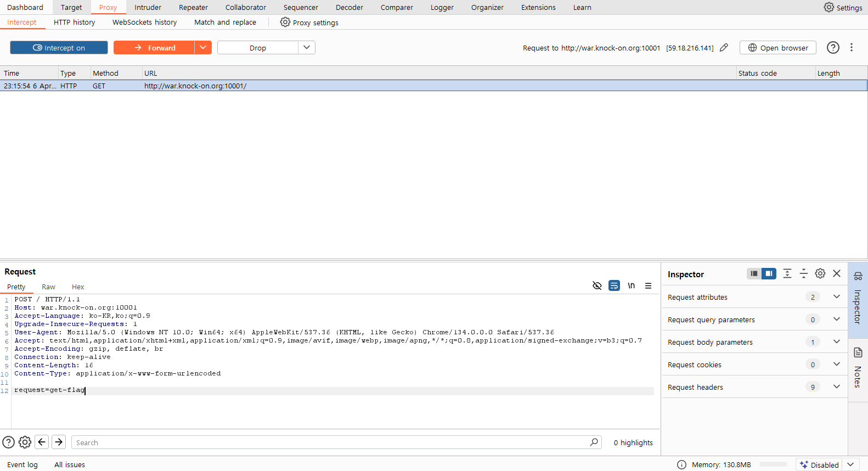This screenshot has height=471, width=868.
Task: Click the magnifier icon in search field
Action: [x=594, y=442]
